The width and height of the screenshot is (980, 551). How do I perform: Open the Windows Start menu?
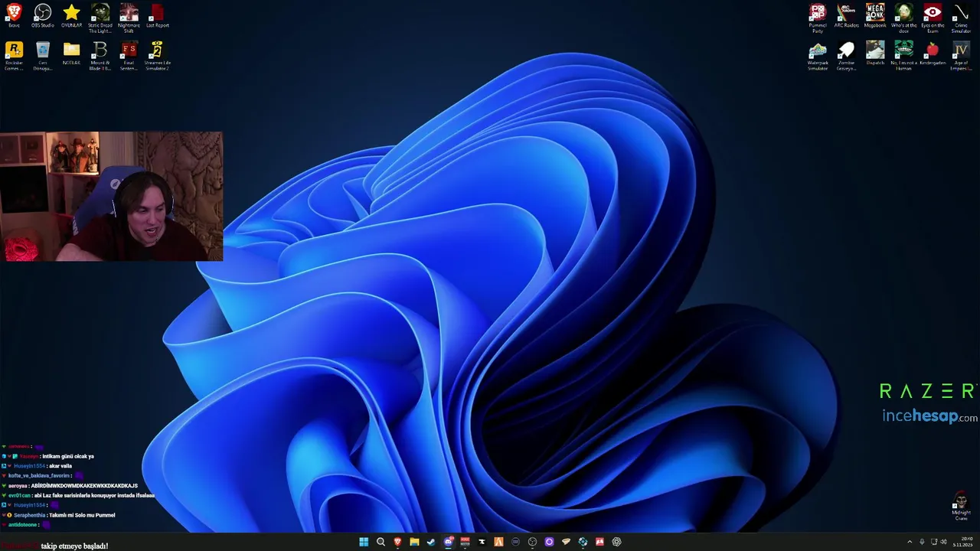364,542
